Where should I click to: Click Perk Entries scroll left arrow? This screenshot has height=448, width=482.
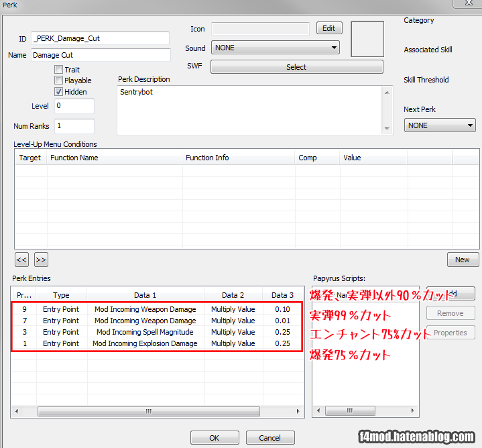point(17,411)
